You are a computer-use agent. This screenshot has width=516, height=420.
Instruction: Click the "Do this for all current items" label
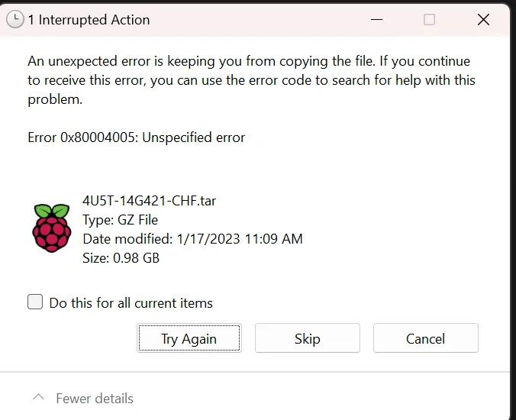(x=131, y=303)
